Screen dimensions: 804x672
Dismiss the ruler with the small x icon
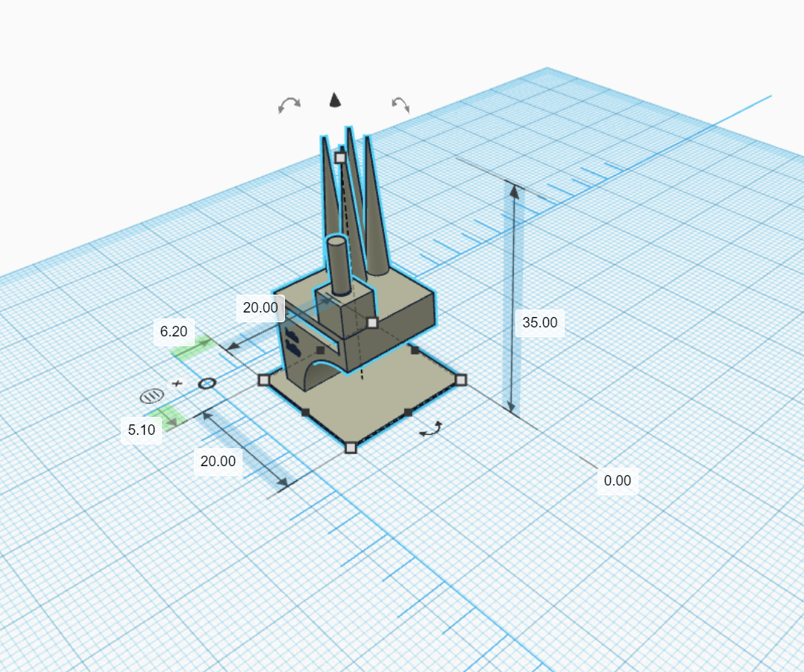[x=177, y=383]
